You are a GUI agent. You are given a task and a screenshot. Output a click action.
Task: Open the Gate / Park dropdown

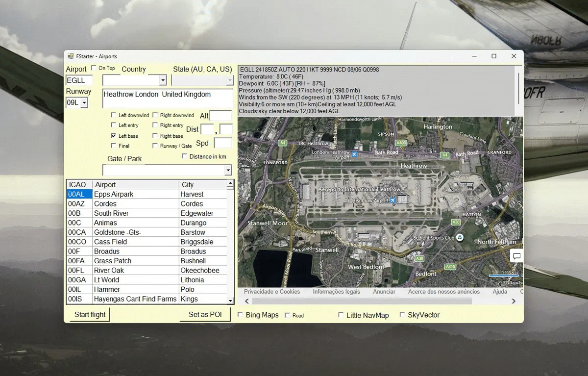[228, 171]
